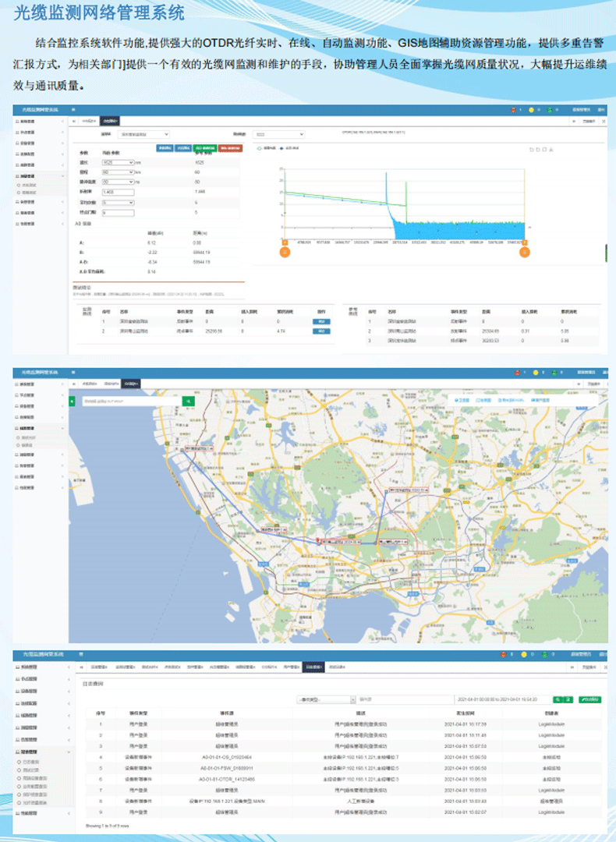Click the map search input field
Screen dimensions: 616x842
132,402
